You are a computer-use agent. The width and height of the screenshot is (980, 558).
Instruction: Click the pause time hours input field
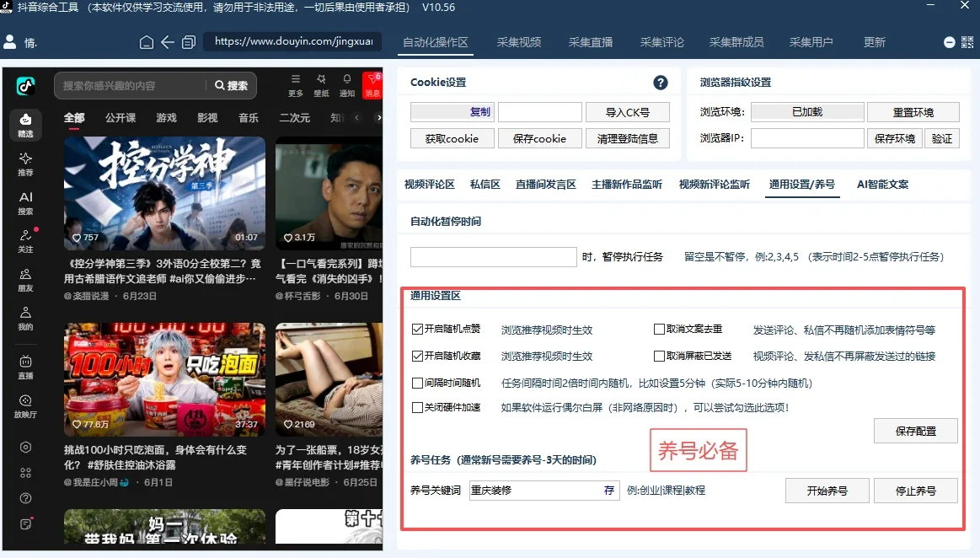click(x=493, y=257)
